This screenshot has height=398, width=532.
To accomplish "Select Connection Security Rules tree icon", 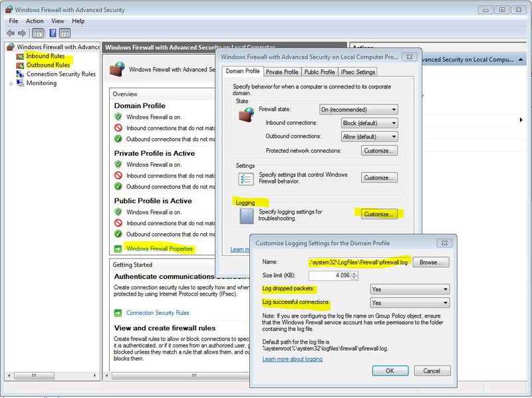I will coord(20,74).
